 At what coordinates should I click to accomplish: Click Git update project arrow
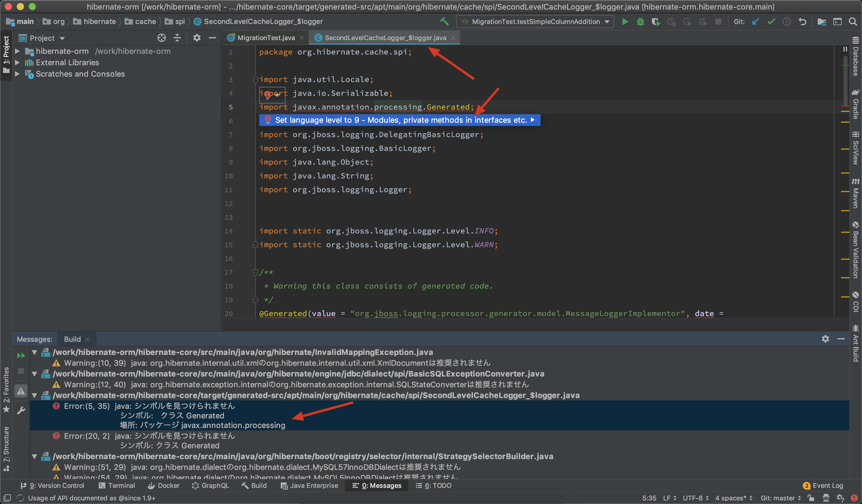(755, 22)
